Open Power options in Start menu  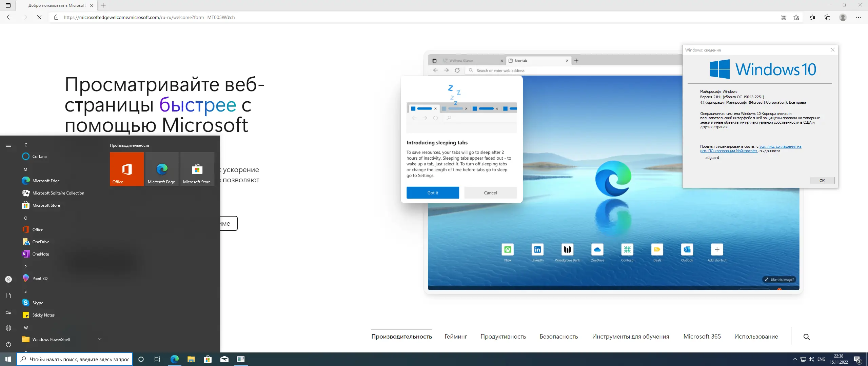pos(8,344)
